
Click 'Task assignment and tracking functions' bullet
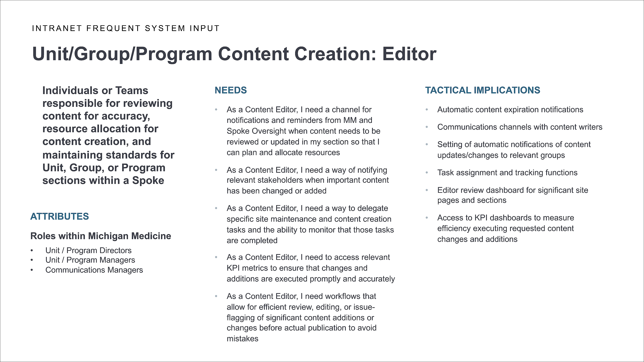[x=507, y=173]
